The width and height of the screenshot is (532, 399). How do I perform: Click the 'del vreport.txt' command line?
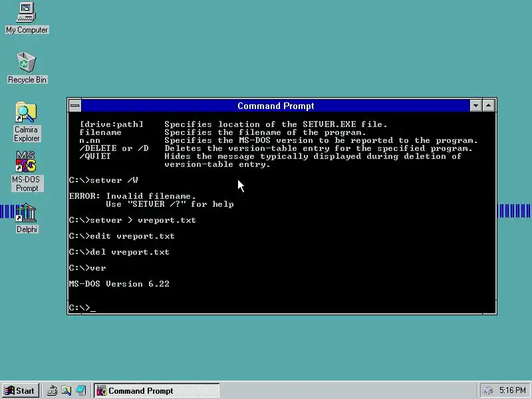point(119,252)
